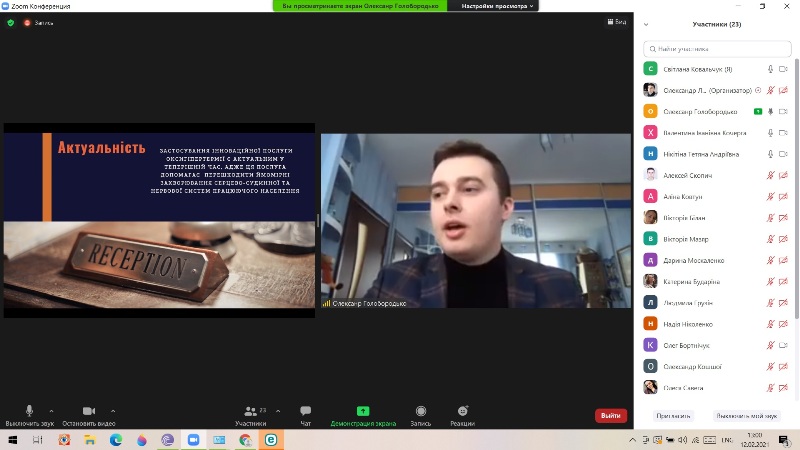Leave the meeting with Выйти button
This screenshot has width=800, height=450.
point(611,415)
